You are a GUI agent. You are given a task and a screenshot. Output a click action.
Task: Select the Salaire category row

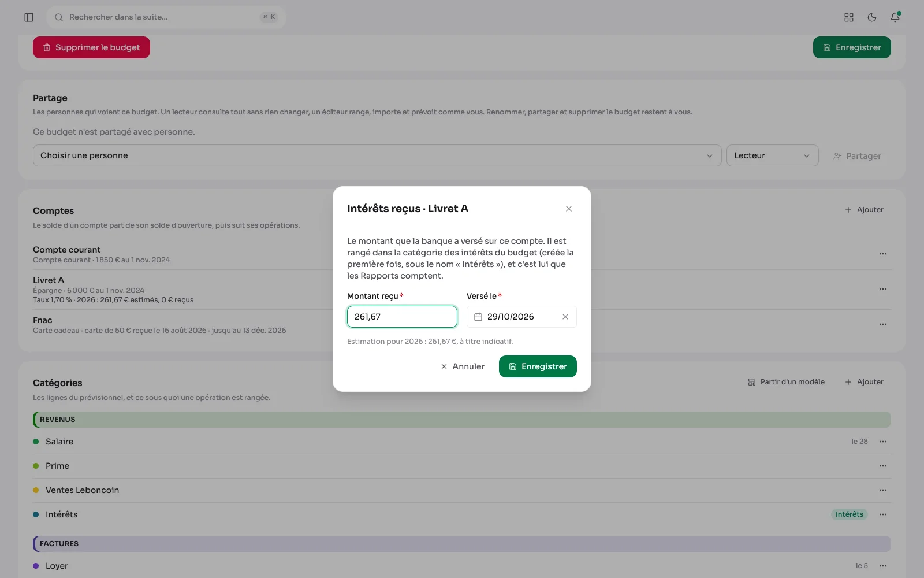(x=462, y=442)
